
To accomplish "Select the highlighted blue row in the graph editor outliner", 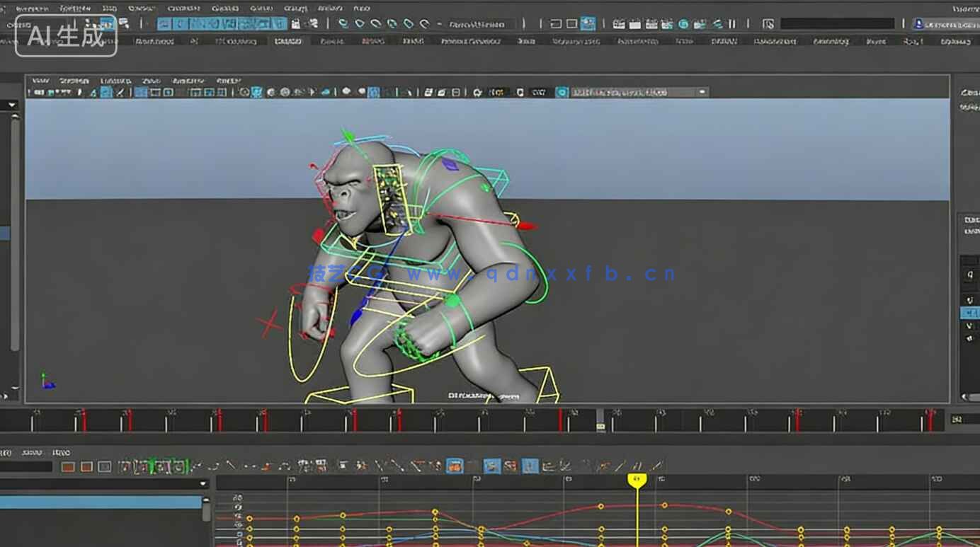I will tap(101, 502).
